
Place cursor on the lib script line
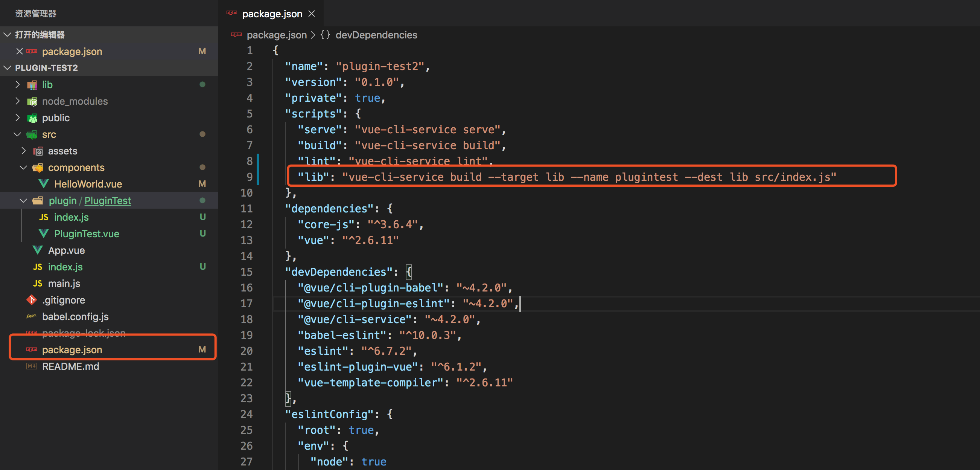(x=571, y=177)
